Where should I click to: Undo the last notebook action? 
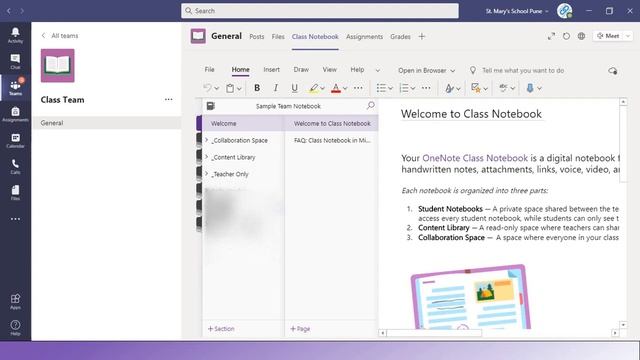pos(207,88)
